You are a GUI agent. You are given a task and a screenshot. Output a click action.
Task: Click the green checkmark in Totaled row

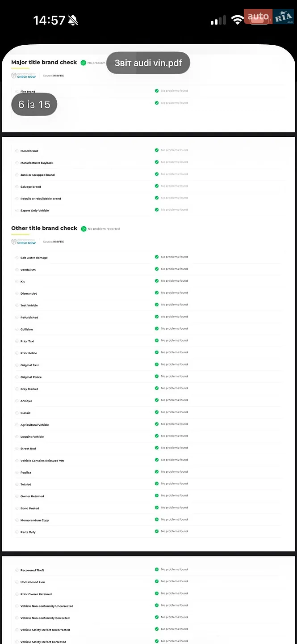(157, 484)
